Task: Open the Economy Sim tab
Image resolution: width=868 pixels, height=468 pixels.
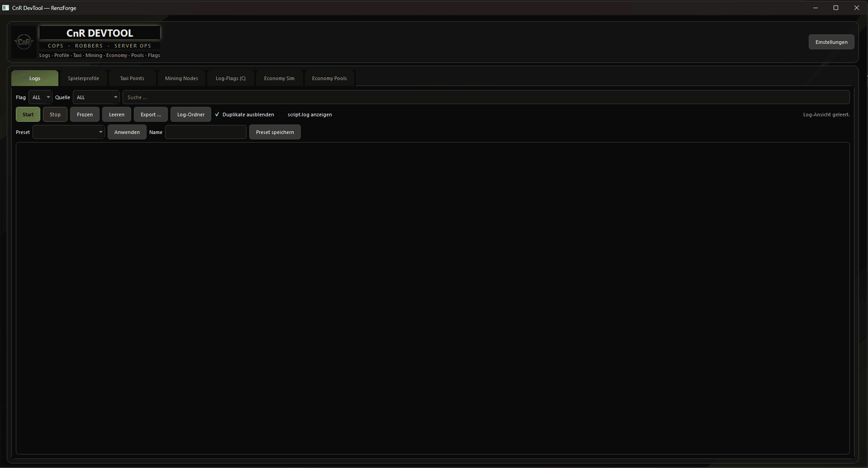Action: pos(279,78)
